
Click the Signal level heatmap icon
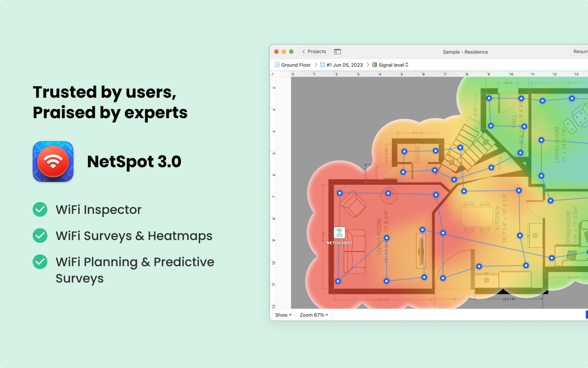tap(374, 65)
